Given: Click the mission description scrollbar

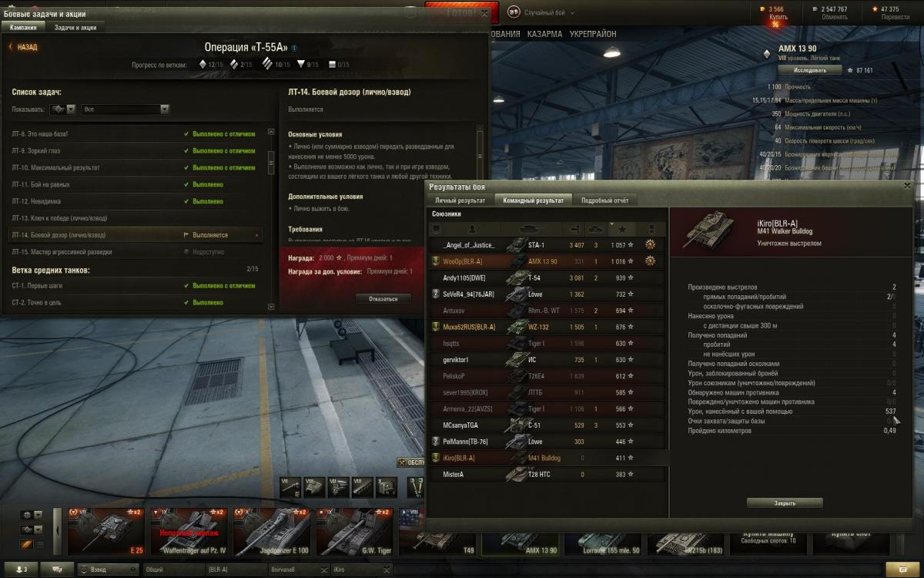Looking at the screenshot, I should [480, 156].
